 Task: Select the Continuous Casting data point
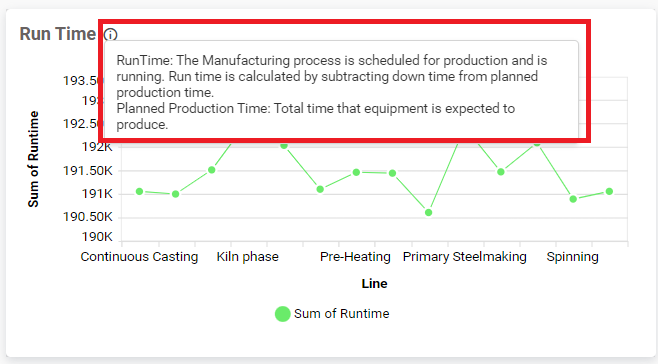[x=139, y=191]
